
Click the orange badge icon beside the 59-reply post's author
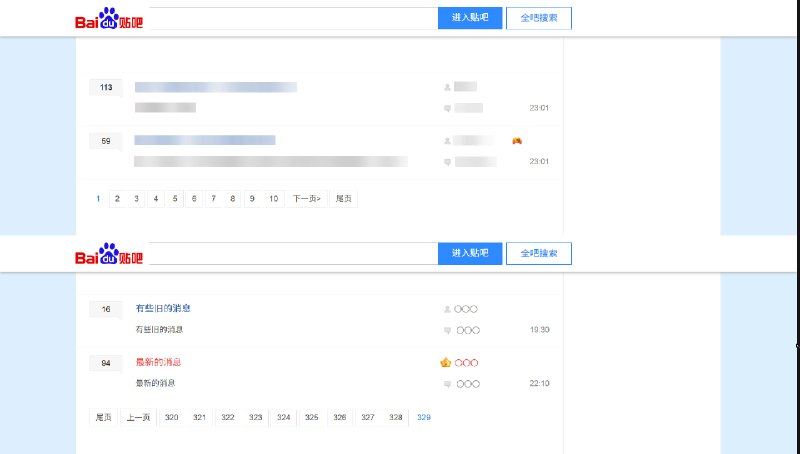(x=517, y=141)
